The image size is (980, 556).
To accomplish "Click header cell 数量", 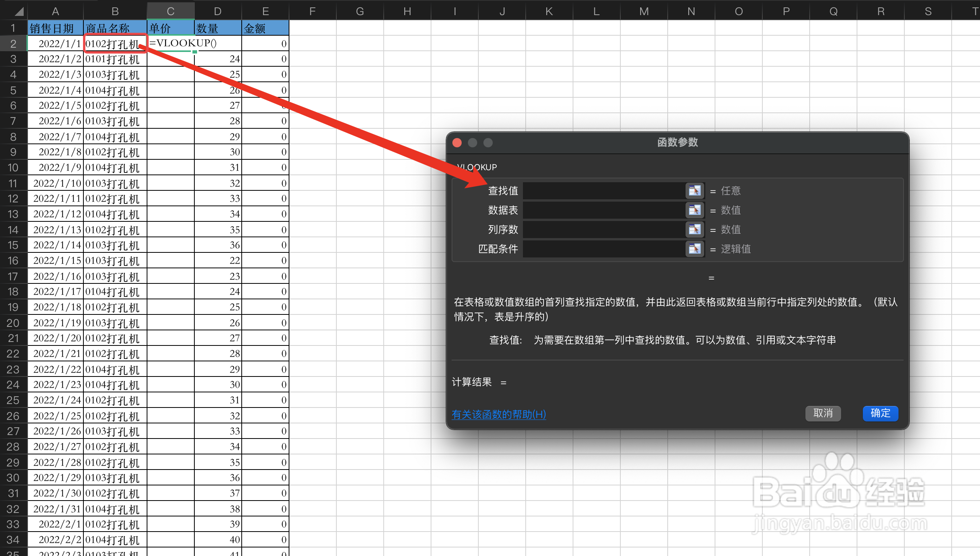I will click(x=218, y=28).
